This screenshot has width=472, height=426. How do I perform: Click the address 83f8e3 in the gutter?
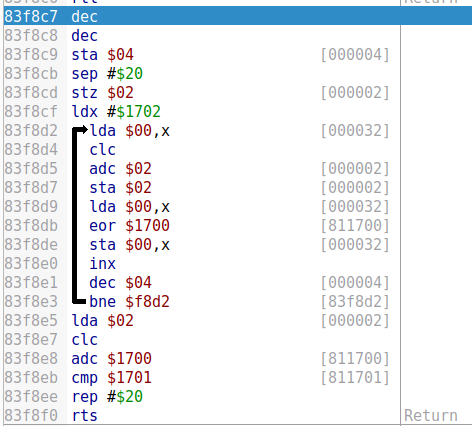click(x=31, y=301)
